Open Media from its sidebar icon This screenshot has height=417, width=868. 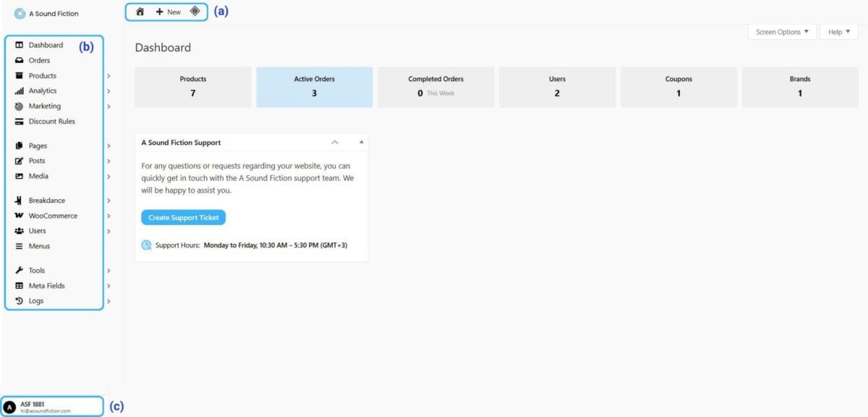coord(18,176)
